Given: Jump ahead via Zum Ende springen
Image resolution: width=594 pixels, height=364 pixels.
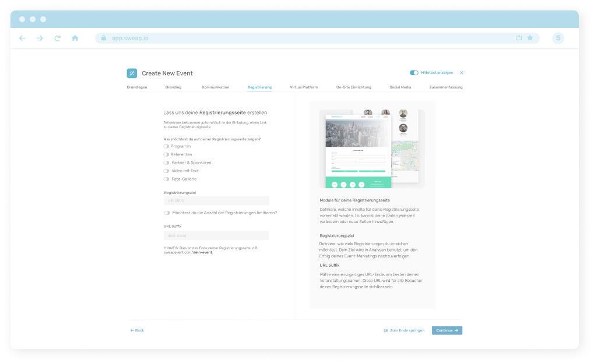Looking at the screenshot, I should coord(404,330).
